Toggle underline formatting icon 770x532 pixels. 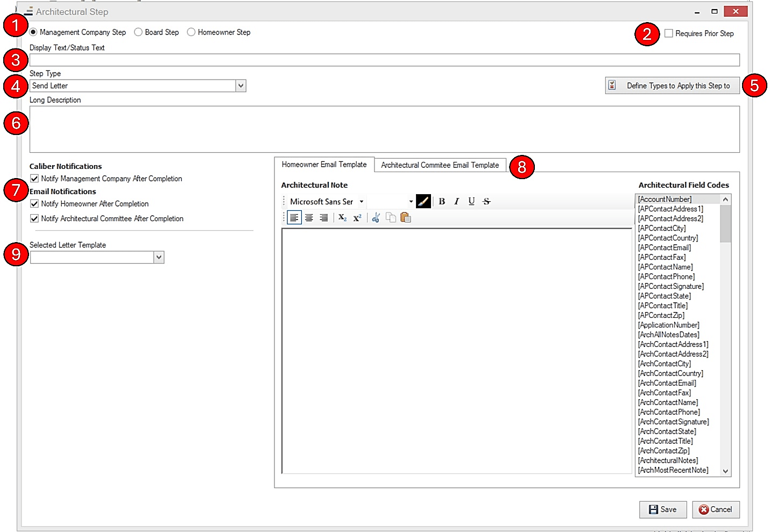tap(471, 201)
